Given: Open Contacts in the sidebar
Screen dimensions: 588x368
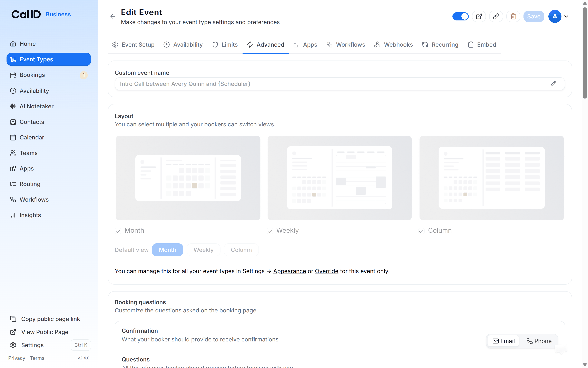Looking at the screenshot, I should (49, 122).
